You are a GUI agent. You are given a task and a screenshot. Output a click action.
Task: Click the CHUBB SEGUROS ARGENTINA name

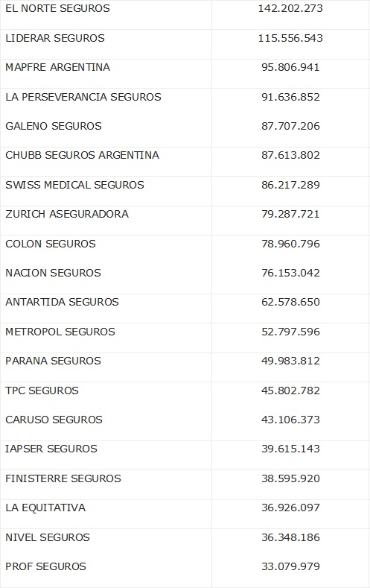coord(82,155)
